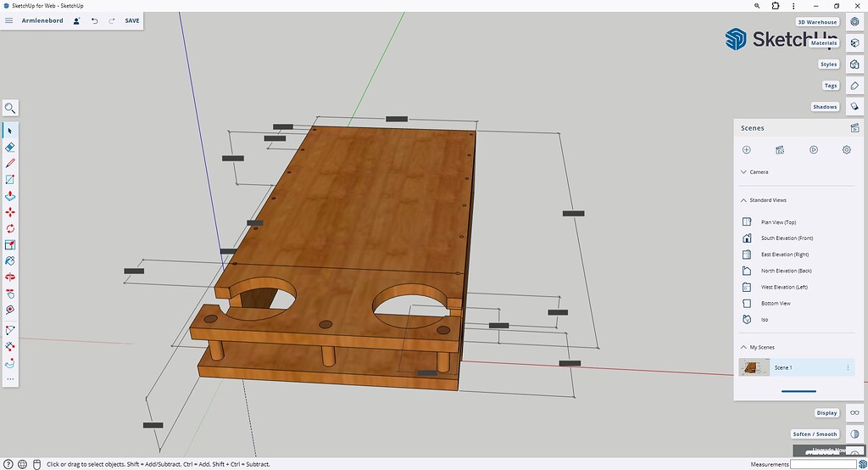Save the model with SAVE
Viewport: 868px width, 470px height.
(x=131, y=20)
